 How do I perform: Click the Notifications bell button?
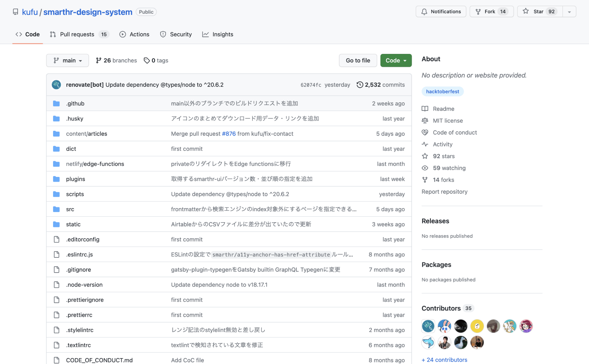point(441,12)
